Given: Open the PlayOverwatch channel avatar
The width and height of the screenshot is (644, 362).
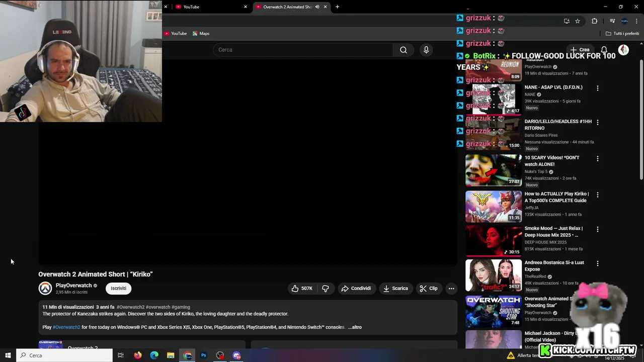Looking at the screenshot, I should [45, 288].
